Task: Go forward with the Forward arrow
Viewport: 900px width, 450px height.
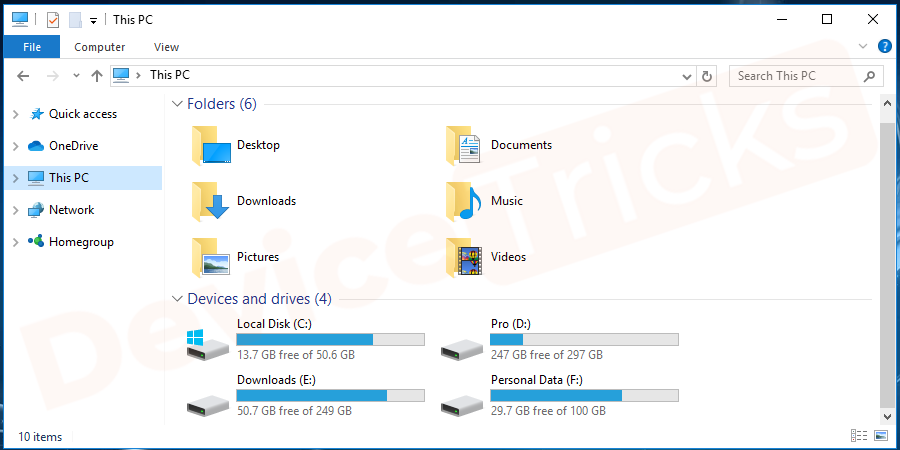Action: (52, 76)
